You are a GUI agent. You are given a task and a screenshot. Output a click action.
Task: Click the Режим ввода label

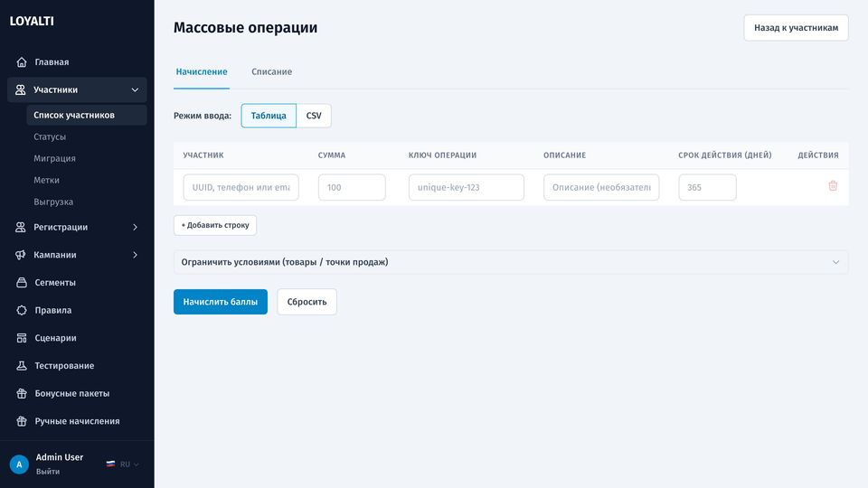pyautogui.click(x=203, y=116)
